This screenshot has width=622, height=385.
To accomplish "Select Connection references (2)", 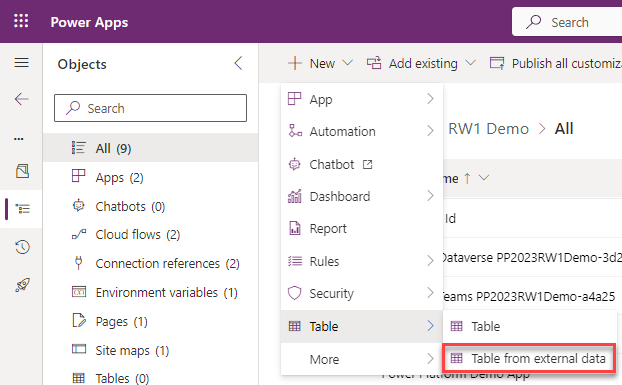I will tap(151, 264).
